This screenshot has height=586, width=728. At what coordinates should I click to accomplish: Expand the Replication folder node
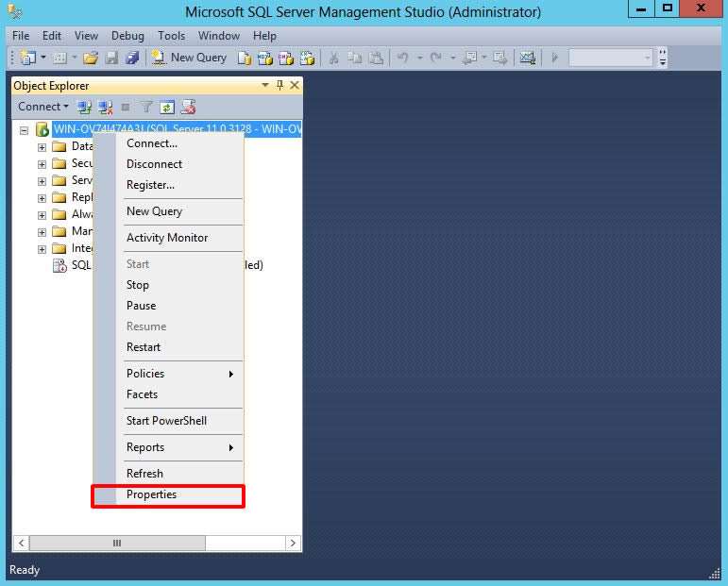click(42, 198)
